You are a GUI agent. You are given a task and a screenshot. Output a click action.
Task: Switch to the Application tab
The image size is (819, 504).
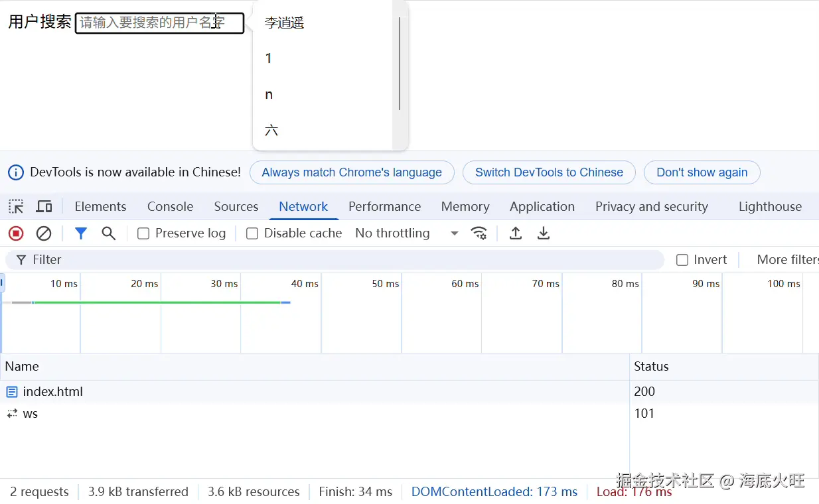(x=542, y=206)
